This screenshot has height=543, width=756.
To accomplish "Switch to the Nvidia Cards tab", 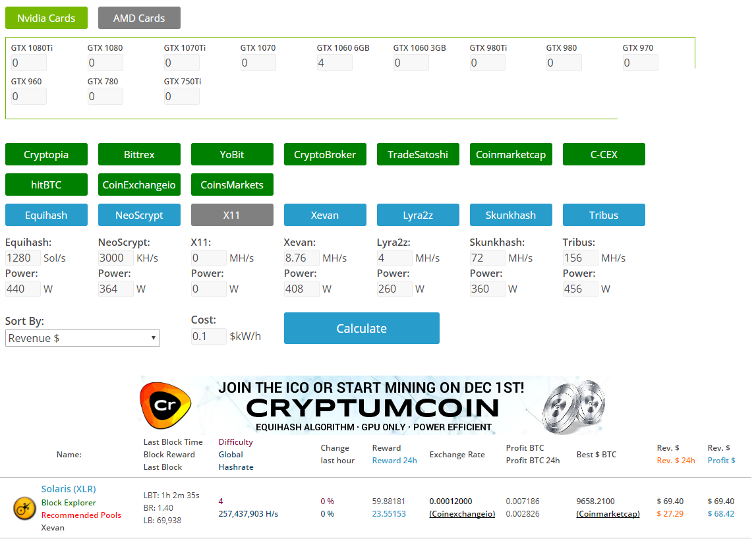I will coord(46,18).
